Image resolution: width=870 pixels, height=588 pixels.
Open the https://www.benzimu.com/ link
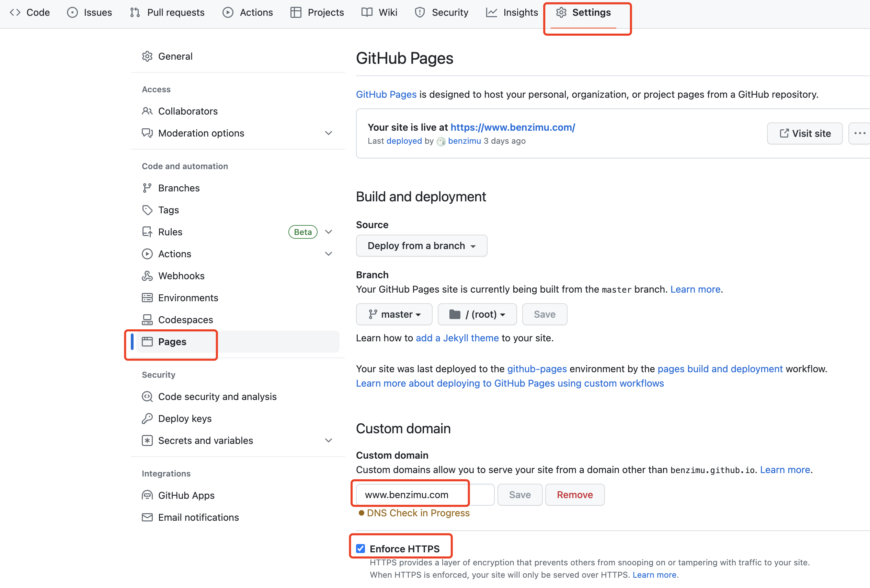click(x=513, y=127)
